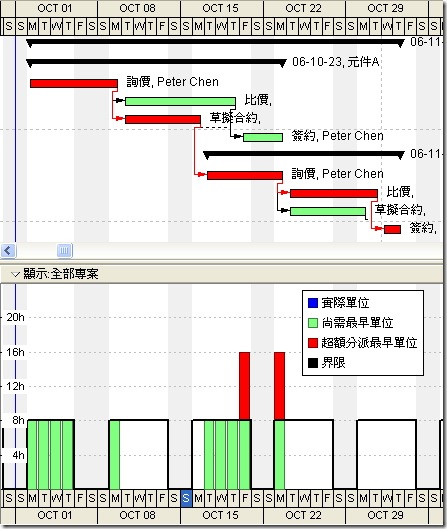Expand the 顯示:全部專案 display options arrow
447x529 pixels.
[x=16, y=274]
